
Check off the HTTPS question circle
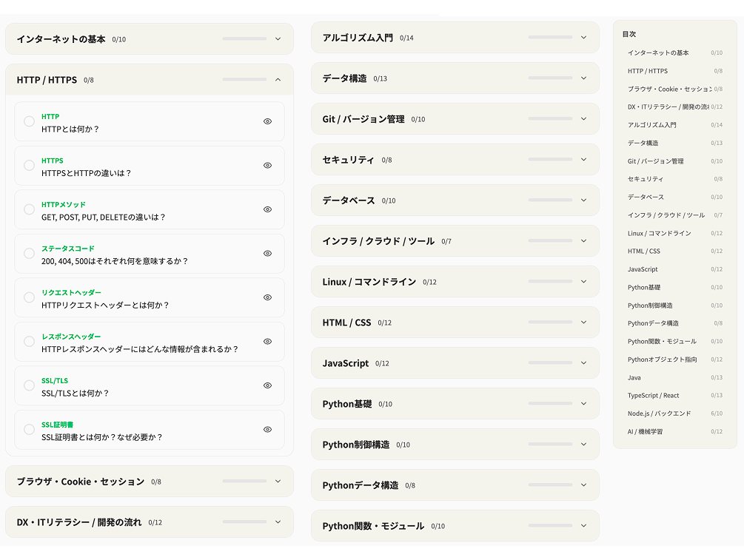click(x=29, y=165)
